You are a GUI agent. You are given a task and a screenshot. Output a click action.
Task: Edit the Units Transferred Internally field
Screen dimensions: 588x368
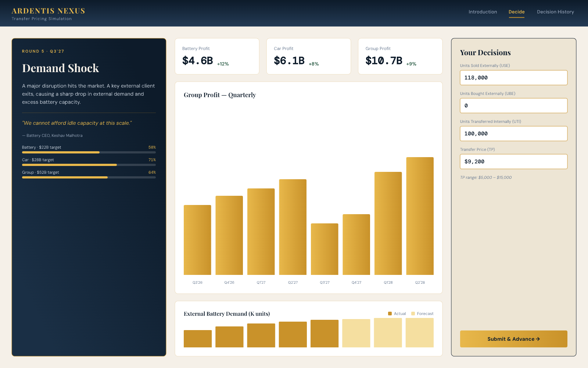pos(513,134)
